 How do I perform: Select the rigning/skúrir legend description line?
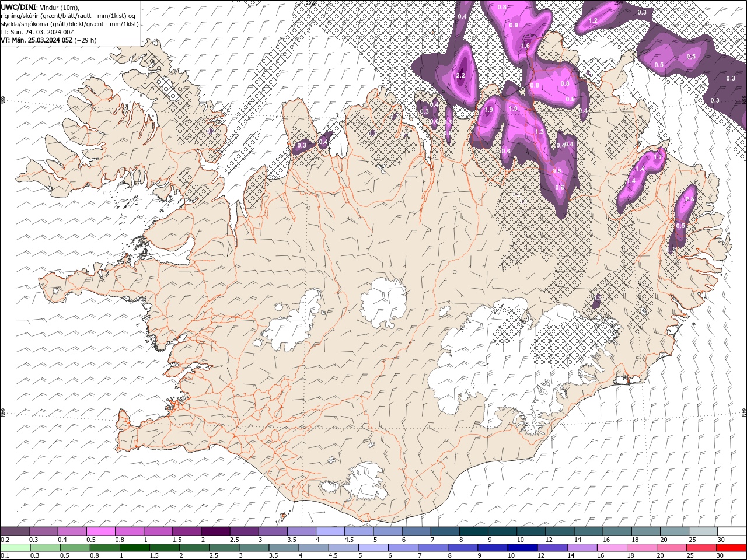[x=68, y=16]
